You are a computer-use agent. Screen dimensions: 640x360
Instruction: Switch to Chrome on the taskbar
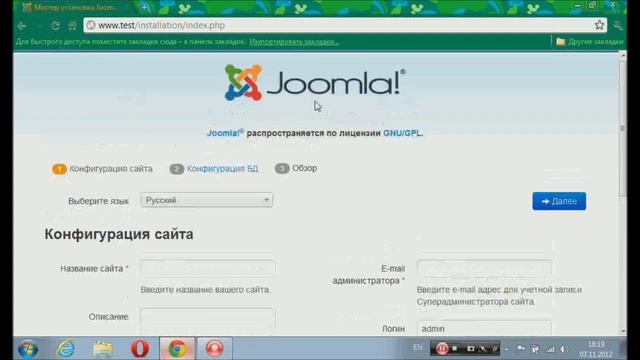coord(177,349)
